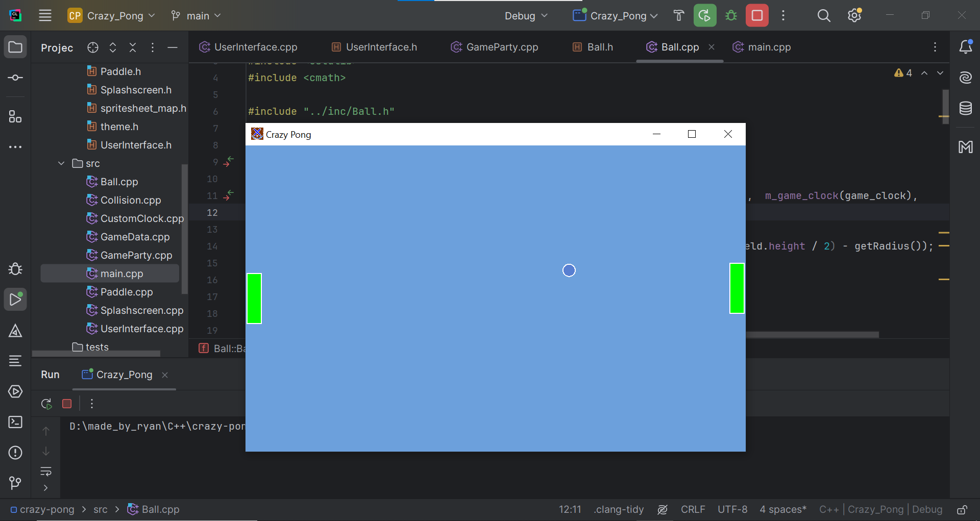Open the Database tool window

pos(966,108)
